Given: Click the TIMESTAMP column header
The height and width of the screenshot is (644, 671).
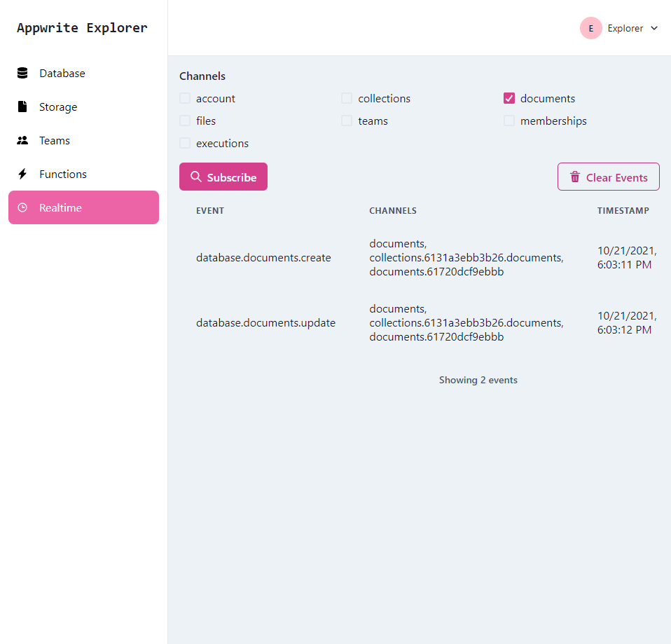Looking at the screenshot, I should pyautogui.click(x=623, y=211).
